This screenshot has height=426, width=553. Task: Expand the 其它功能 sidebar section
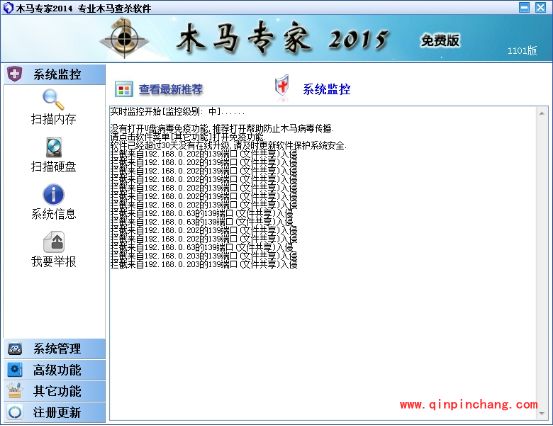[55, 391]
